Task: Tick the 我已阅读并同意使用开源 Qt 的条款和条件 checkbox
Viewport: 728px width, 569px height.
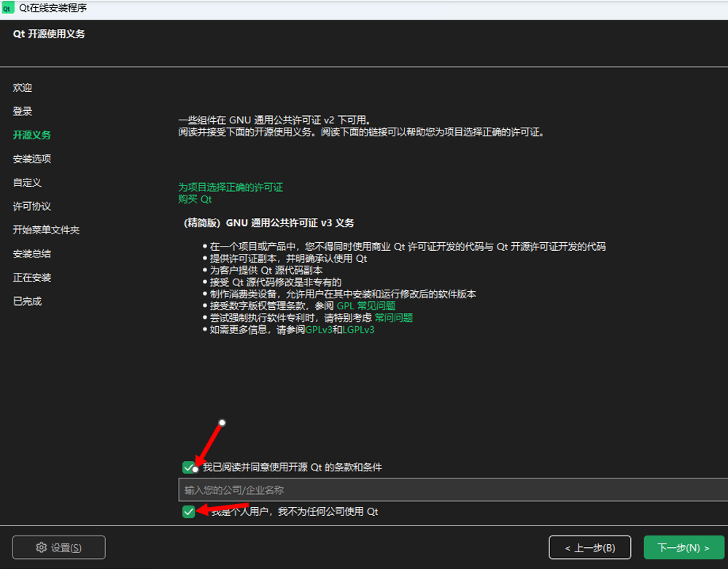Action: click(188, 468)
